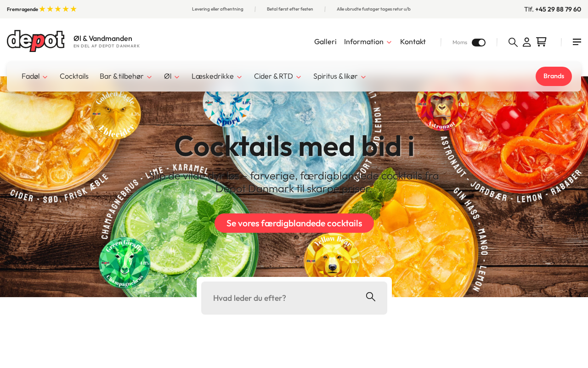588x368 pixels.
Task: Click the Kontakt link
Action: point(413,42)
